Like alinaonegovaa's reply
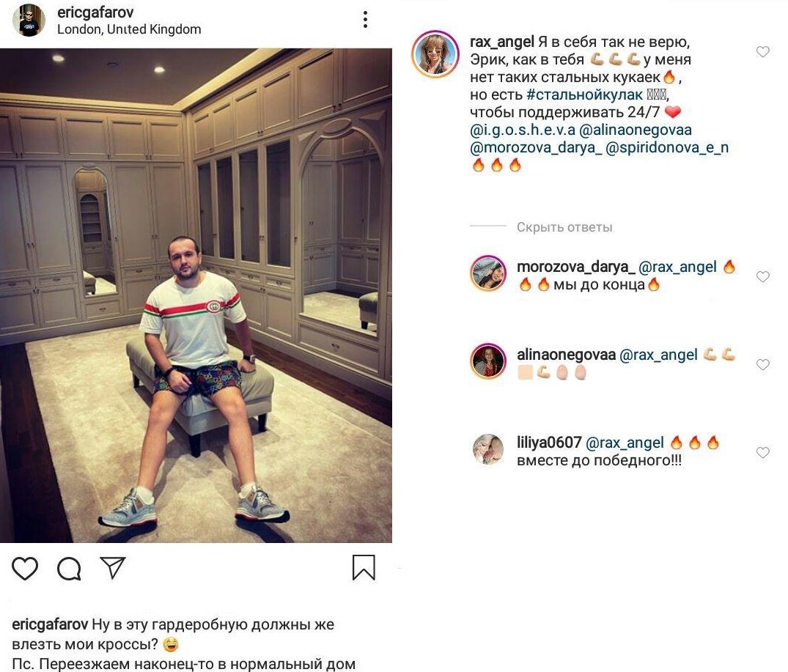The image size is (788, 672). tap(763, 364)
